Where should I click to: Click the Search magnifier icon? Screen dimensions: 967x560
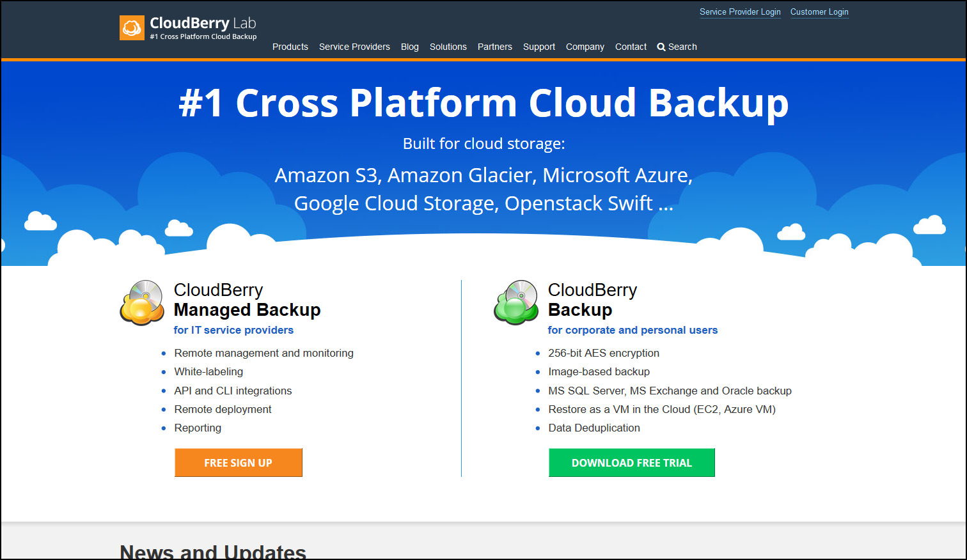[661, 47]
